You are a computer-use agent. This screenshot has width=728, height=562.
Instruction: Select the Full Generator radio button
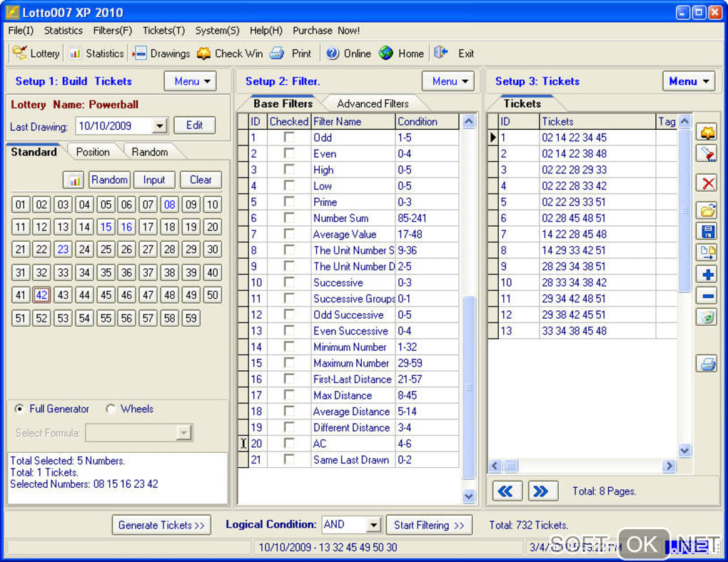(x=19, y=409)
